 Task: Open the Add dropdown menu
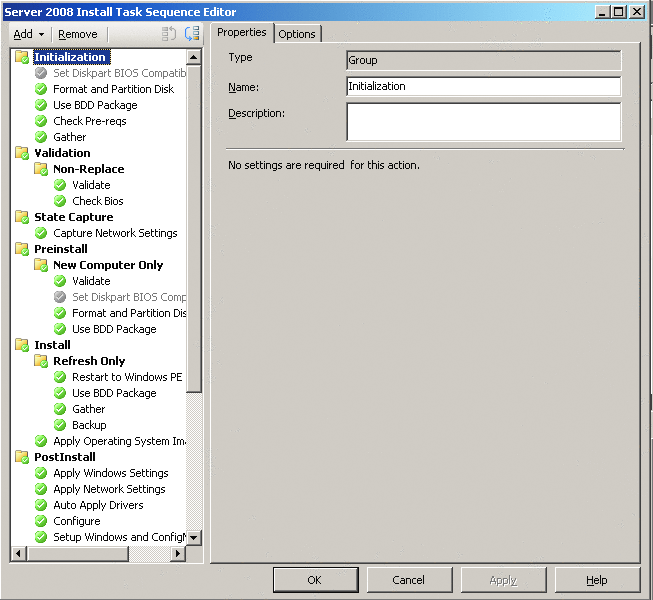click(28, 34)
